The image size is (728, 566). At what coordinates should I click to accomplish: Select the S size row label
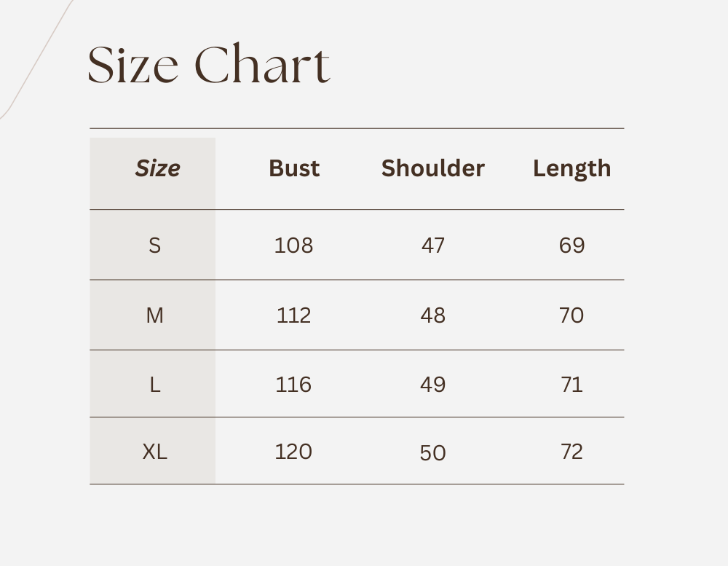[x=154, y=245]
